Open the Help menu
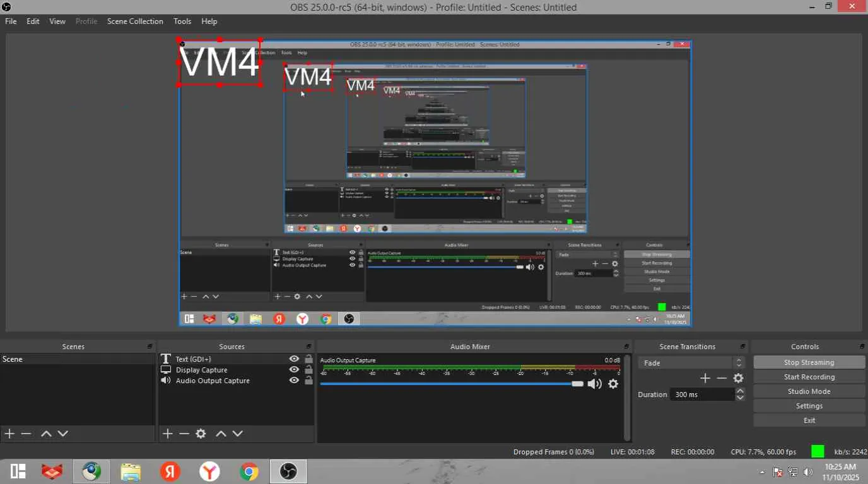Viewport: 868px width, 484px height. point(209,21)
